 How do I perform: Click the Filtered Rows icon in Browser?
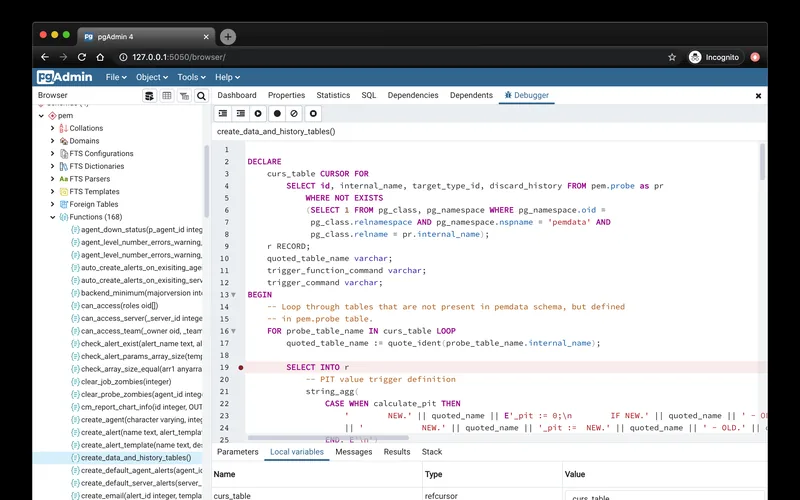[184, 96]
